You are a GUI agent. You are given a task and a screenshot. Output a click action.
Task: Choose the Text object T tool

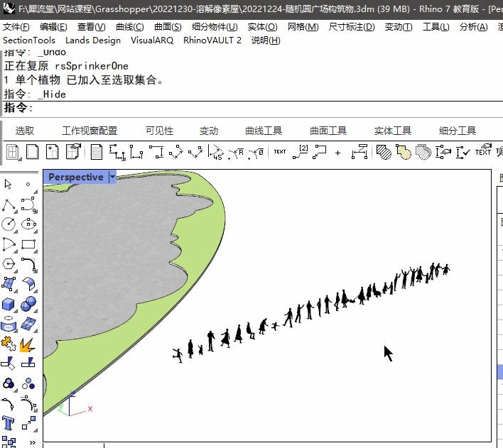[x=9, y=424]
